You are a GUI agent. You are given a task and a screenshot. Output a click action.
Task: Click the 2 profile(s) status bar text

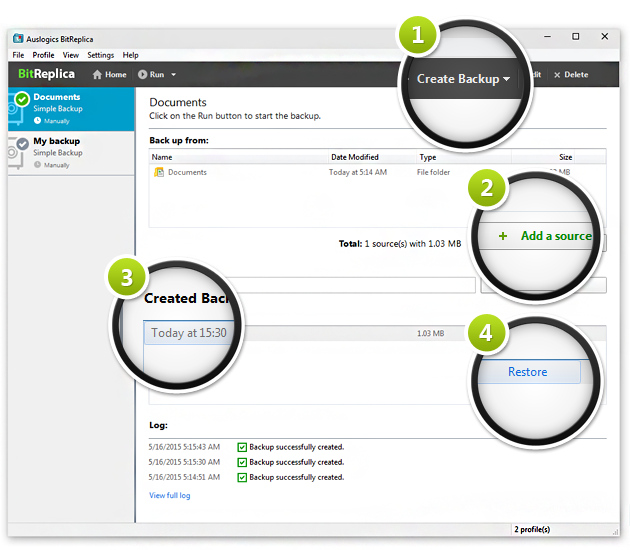point(532,529)
